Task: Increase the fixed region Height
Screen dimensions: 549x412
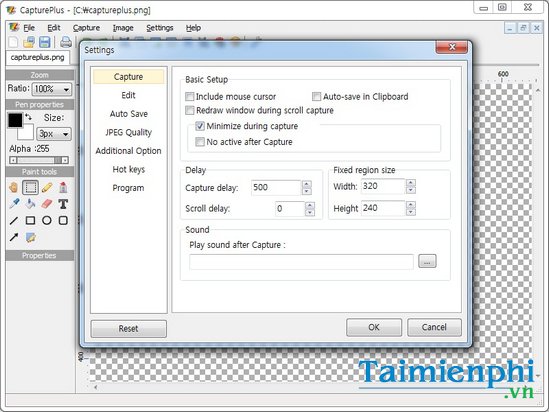Action: (x=411, y=204)
